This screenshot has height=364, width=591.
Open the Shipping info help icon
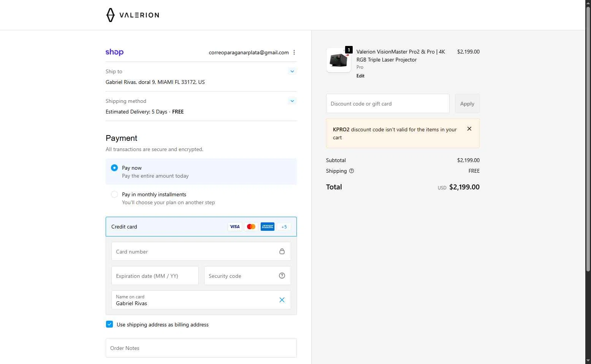352,171
